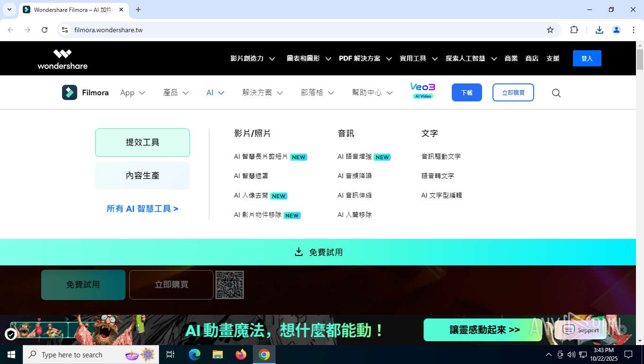Viewport: 644px width, 364px height.
Task: Go back with the browser back arrow
Action: click(x=10, y=30)
